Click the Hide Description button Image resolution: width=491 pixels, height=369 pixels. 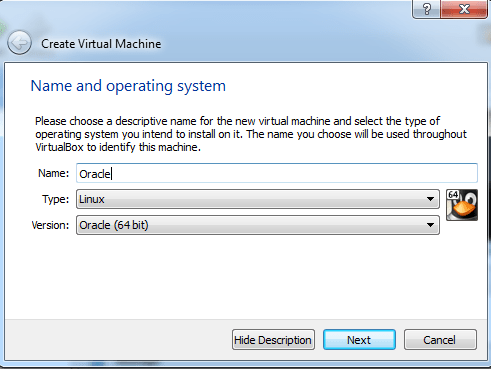[273, 340]
